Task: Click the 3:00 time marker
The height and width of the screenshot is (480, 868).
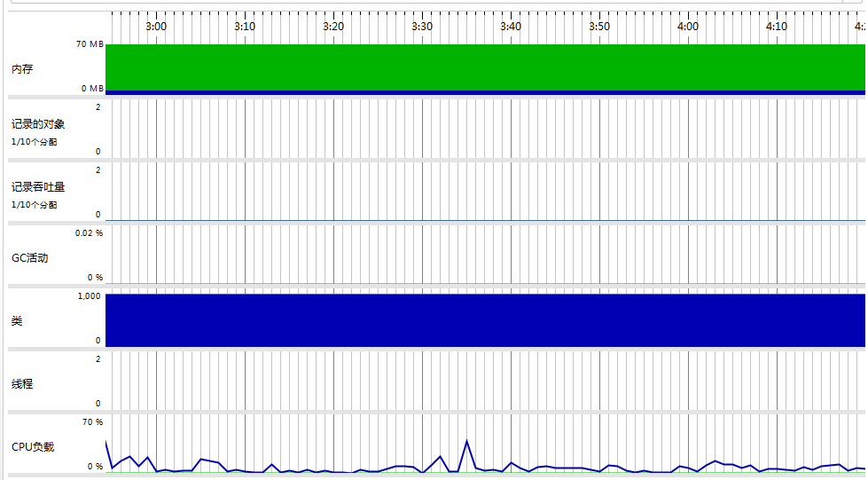Action: click(x=156, y=26)
